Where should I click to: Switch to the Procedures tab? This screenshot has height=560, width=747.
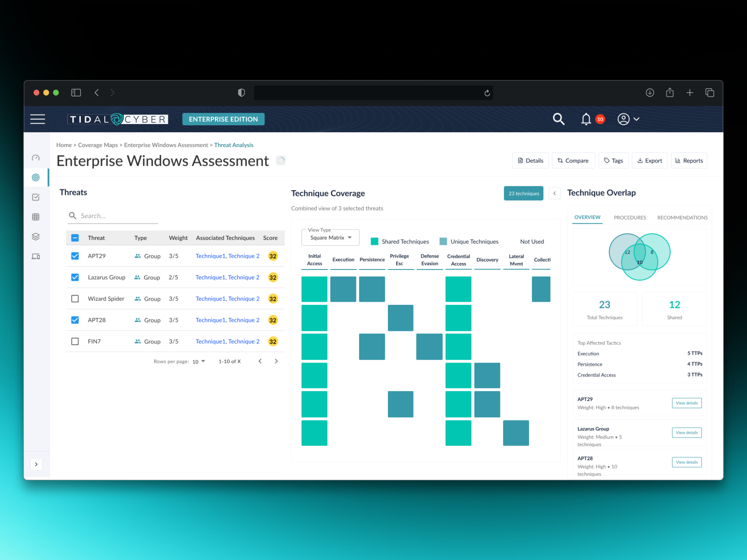(x=630, y=217)
